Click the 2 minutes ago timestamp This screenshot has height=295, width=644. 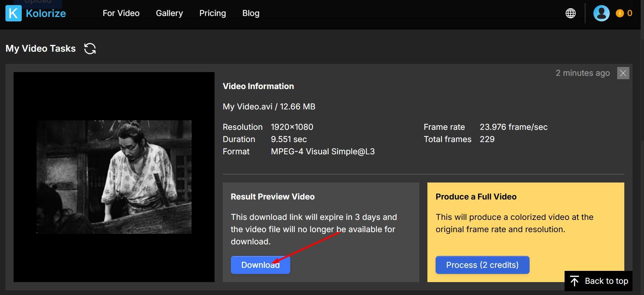(x=583, y=73)
